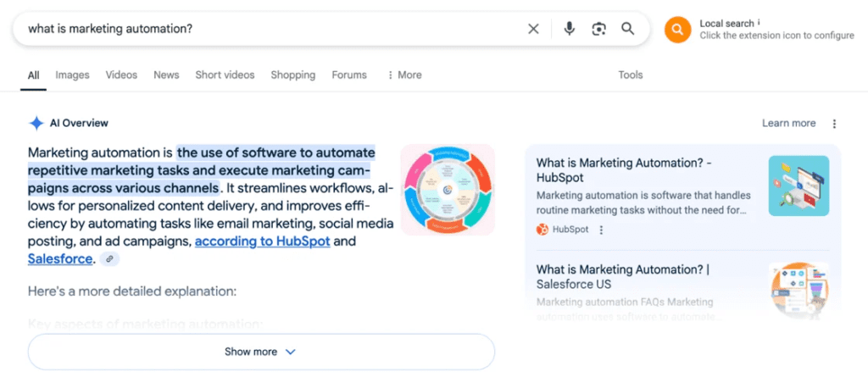Image resolution: width=868 pixels, height=377 pixels.
Task: Follow the Salesforce link in overview
Action: [60, 258]
